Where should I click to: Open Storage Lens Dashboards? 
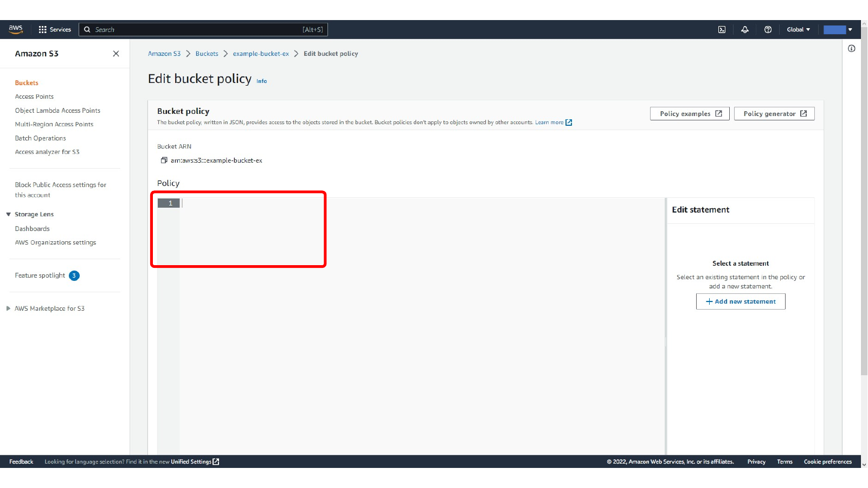pos(33,229)
